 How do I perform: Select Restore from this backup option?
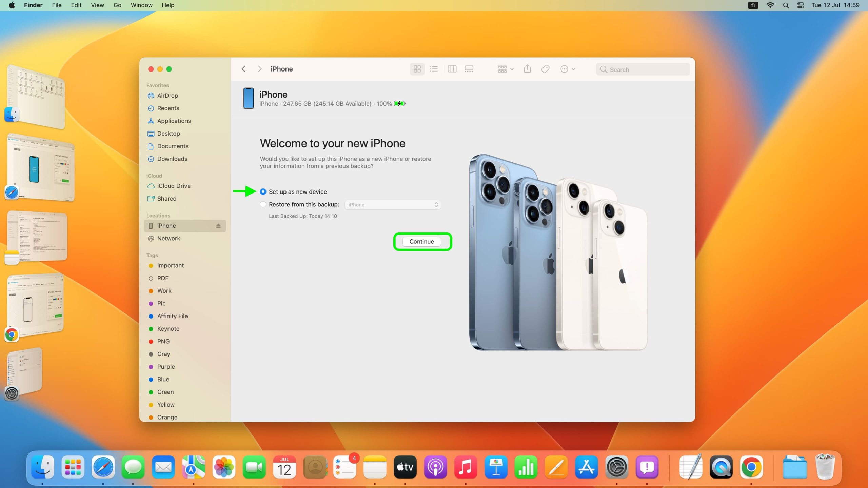pos(263,204)
